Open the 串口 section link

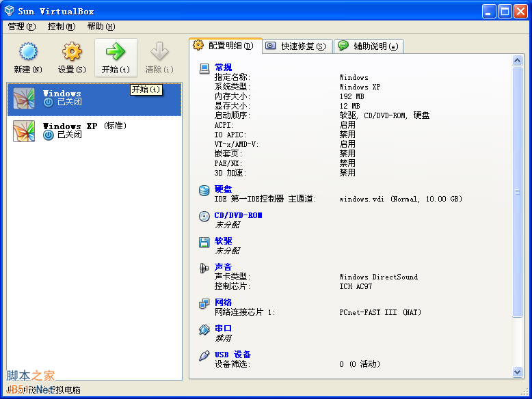pyautogui.click(x=223, y=329)
